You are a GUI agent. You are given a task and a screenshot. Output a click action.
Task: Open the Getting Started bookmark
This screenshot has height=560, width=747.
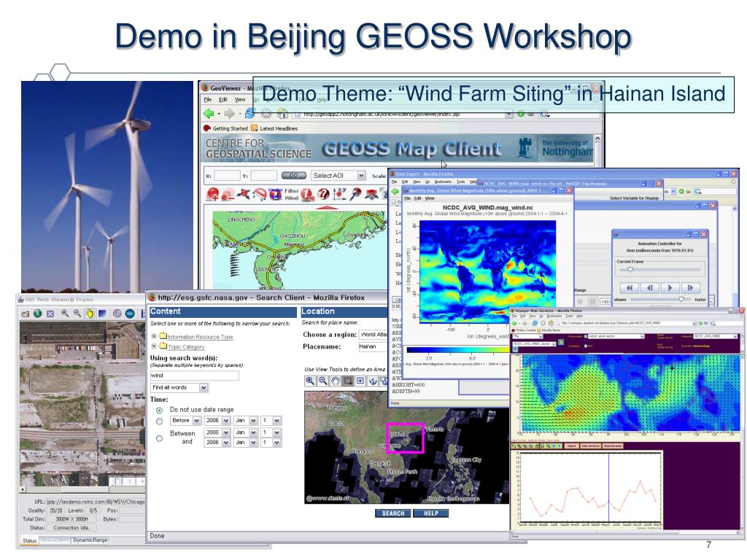[x=226, y=128]
